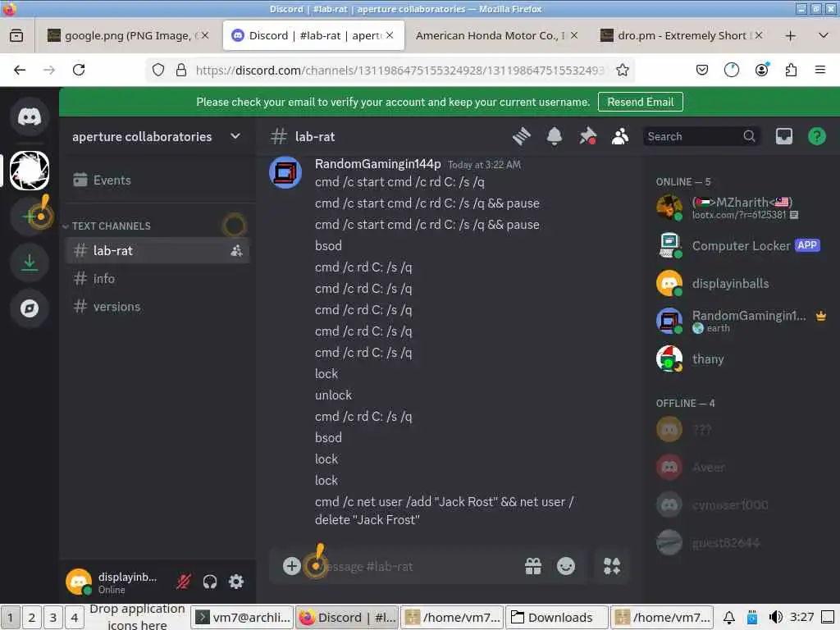Open the Download Apps icon in sidebar

tap(30, 262)
